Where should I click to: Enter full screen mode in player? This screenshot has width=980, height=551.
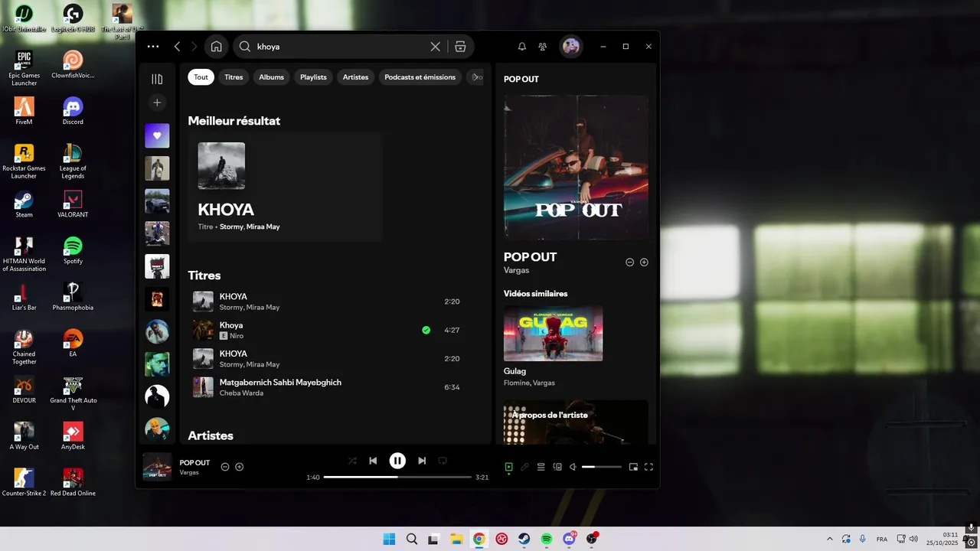coord(648,467)
